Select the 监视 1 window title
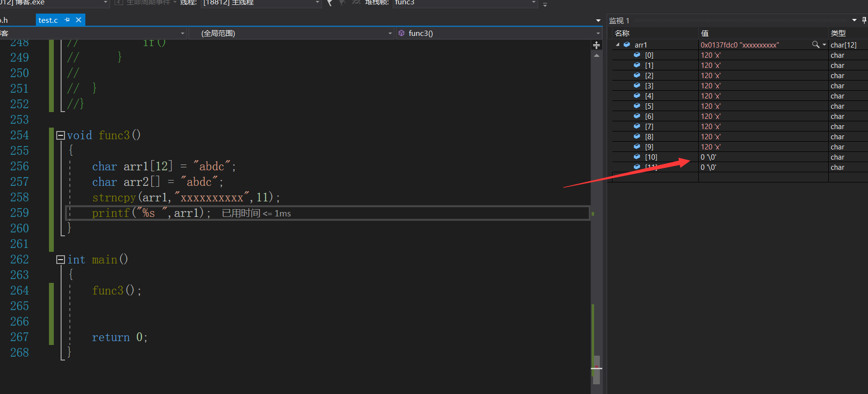Image resolution: width=868 pixels, height=394 pixels. pyautogui.click(x=619, y=20)
